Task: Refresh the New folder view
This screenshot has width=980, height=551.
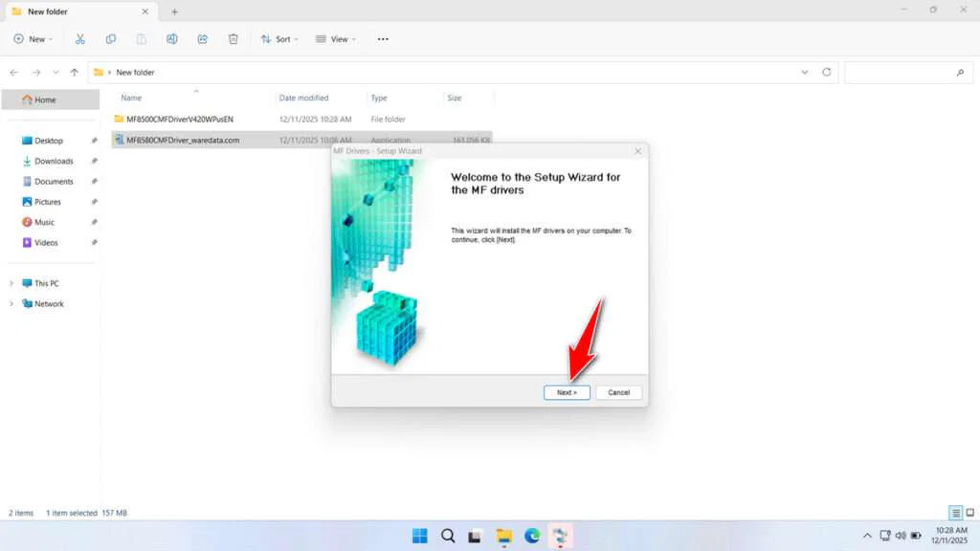Action: pyautogui.click(x=827, y=73)
